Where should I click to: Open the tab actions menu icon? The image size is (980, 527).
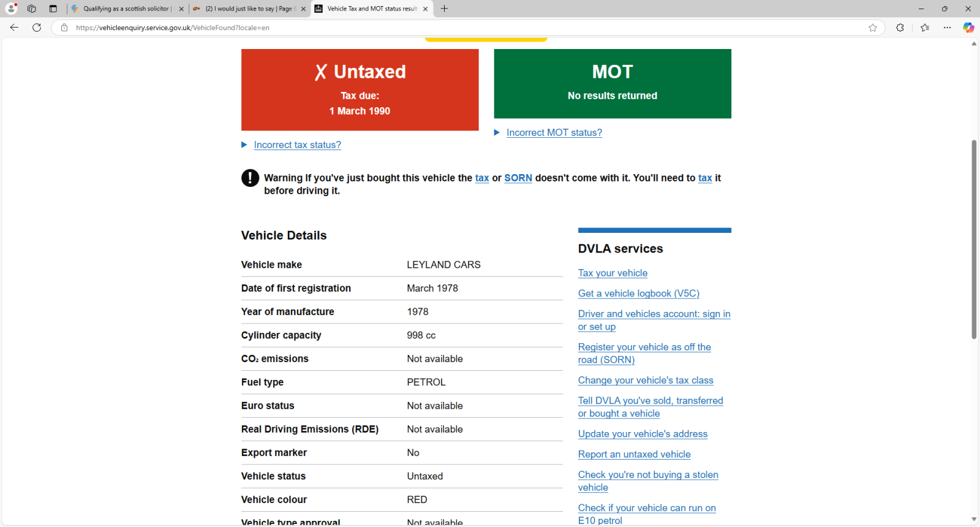53,9
